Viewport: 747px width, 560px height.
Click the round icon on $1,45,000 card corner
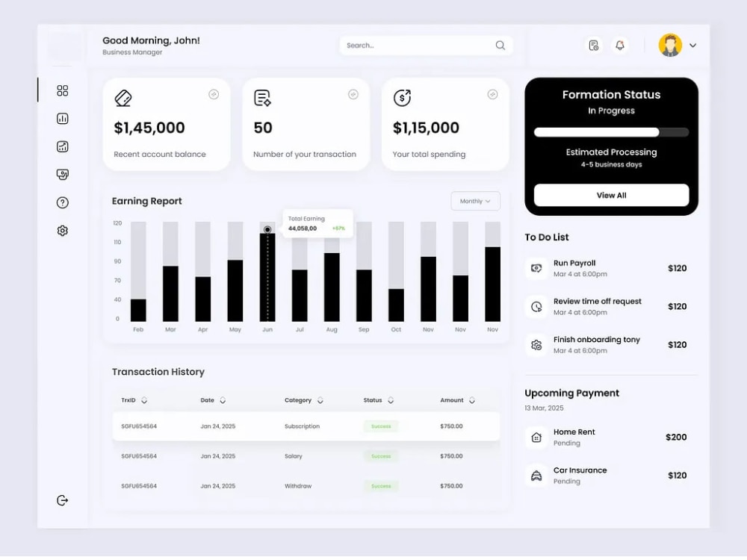coord(214,94)
